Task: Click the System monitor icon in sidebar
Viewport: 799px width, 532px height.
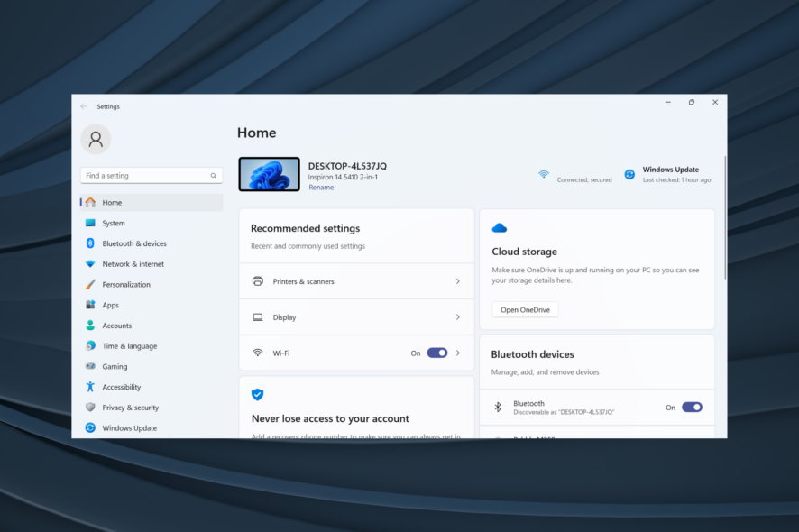Action: tap(91, 223)
